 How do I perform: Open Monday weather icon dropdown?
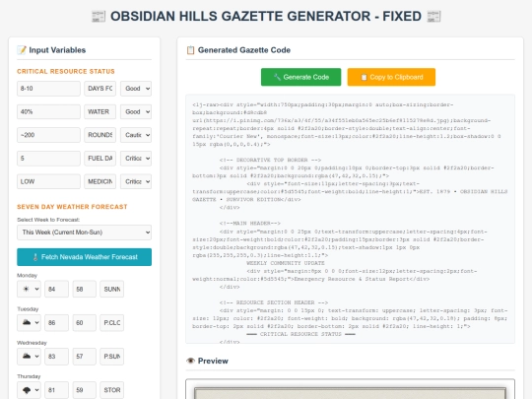tap(29, 289)
